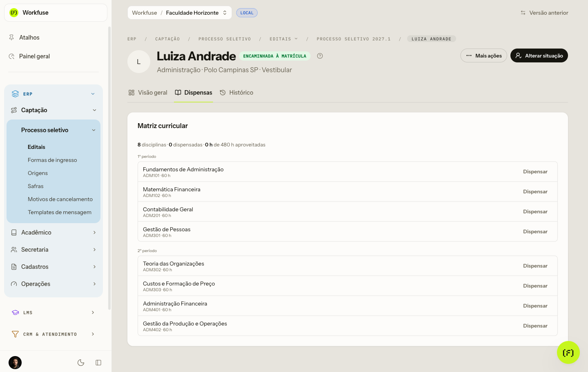Open Atalhos pin shortcut
This screenshot has width=588, height=372.
tap(29, 38)
